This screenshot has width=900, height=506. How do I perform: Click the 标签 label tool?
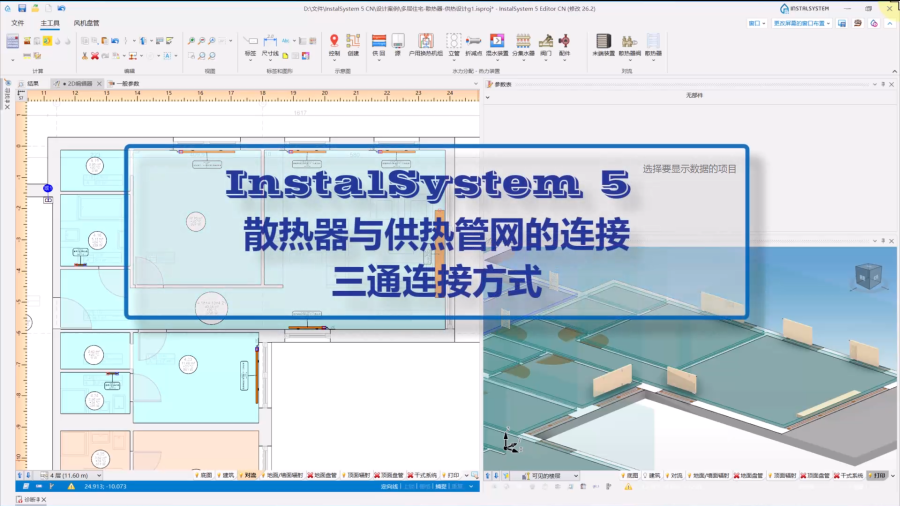pos(251,45)
